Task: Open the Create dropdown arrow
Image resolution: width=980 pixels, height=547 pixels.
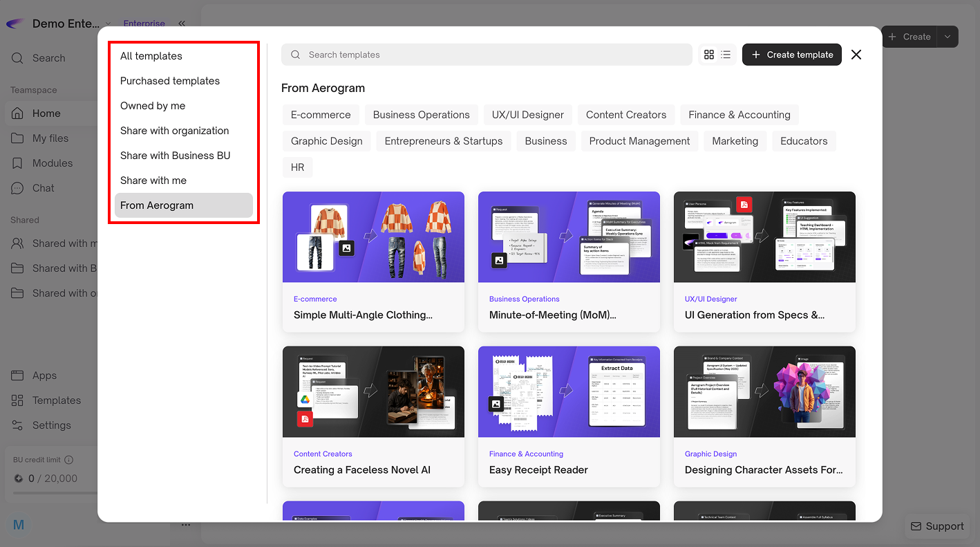Action: coord(948,37)
